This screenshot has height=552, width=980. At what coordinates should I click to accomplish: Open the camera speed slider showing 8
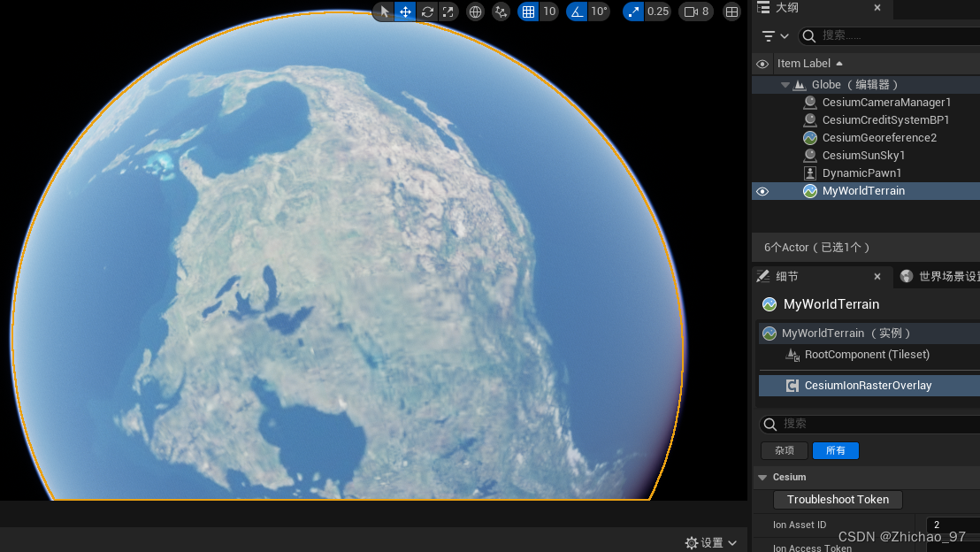pyautogui.click(x=695, y=11)
